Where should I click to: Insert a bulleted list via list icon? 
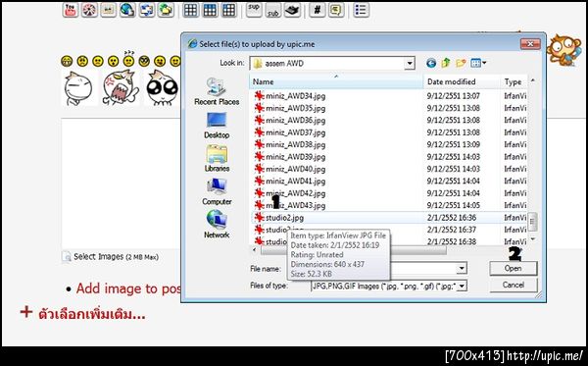[x=361, y=10]
